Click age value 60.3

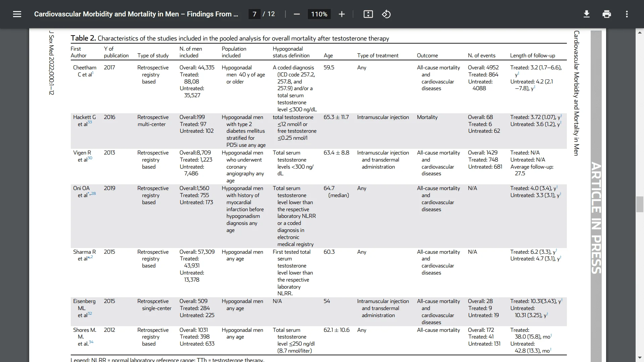[329, 252]
